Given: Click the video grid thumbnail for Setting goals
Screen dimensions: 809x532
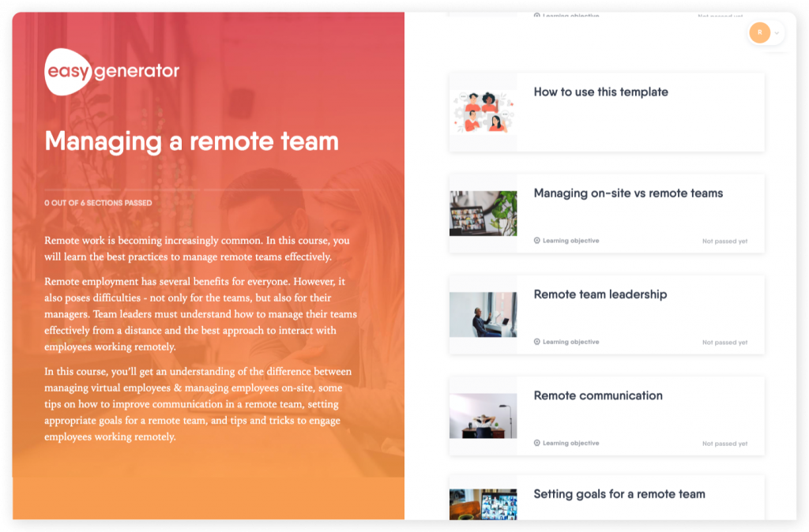Looking at the screenshot, I should pyautogui.click(x=483, y=504).
